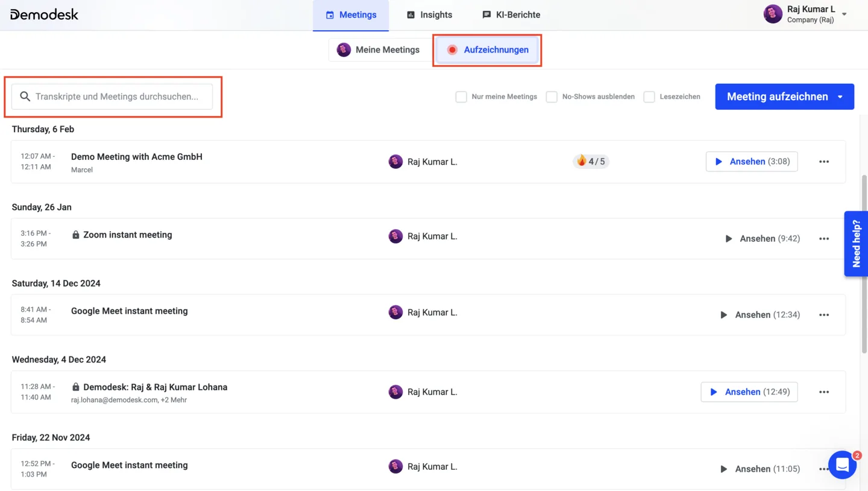Open the 14 Dec Google Meet instant meeting
This screenshot has width=868, height=491.
tap(130, 311)
